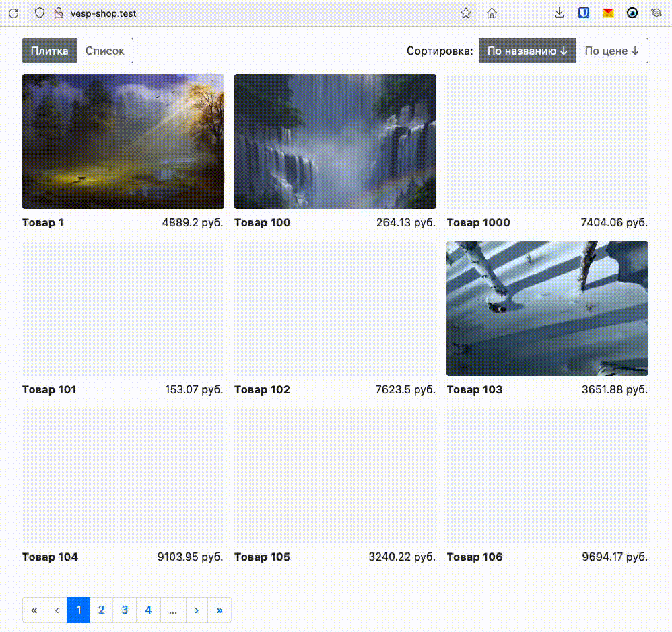
Task: Go to previous page with ‹ button
Action: tap(57, 610)
